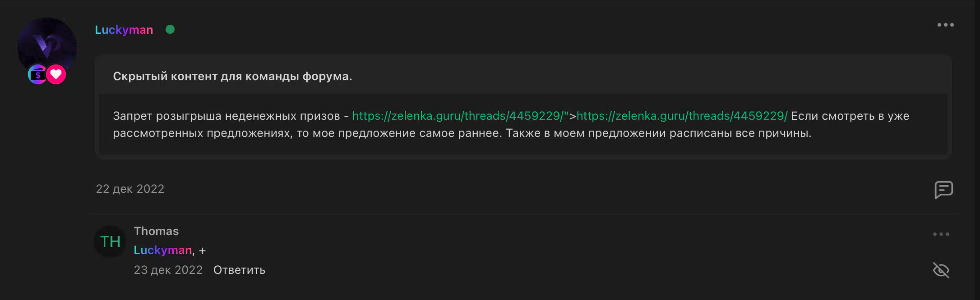Viewport: 980px width, 300px height.
Task: Click the pink heart badge on the avatar
Action: pyautogui.click(x=56, y=75)
